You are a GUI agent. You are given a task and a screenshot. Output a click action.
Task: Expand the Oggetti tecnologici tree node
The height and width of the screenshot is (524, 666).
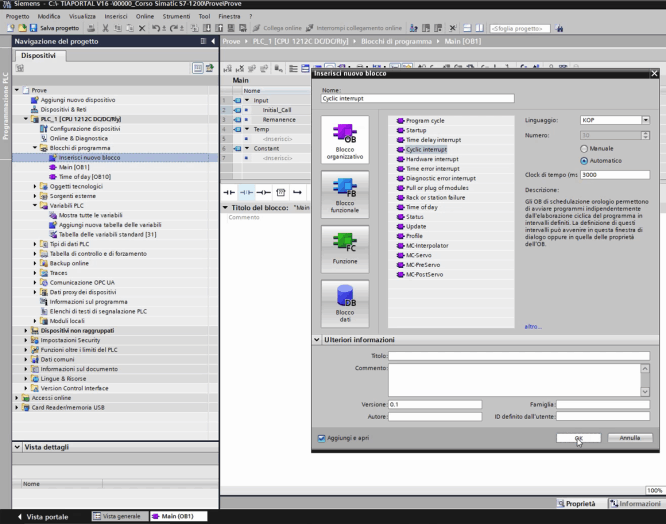click(x=35, y=186)
